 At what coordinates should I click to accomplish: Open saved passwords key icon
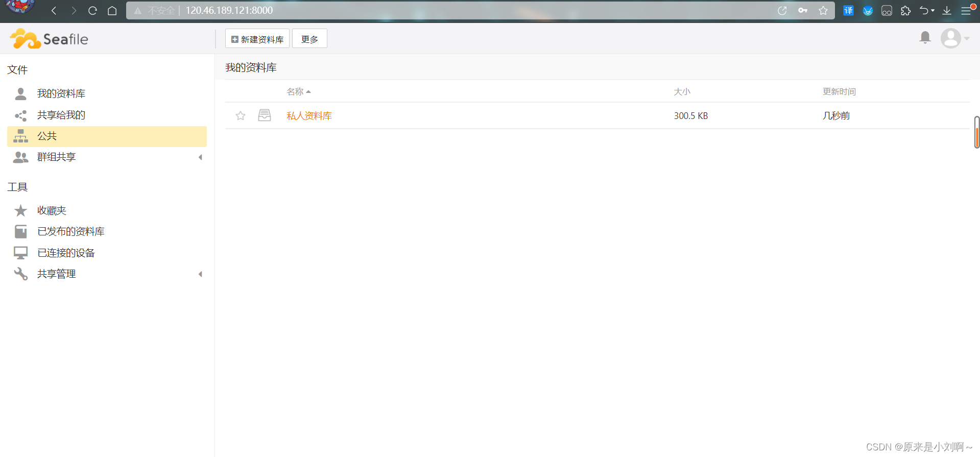[803, 10]
